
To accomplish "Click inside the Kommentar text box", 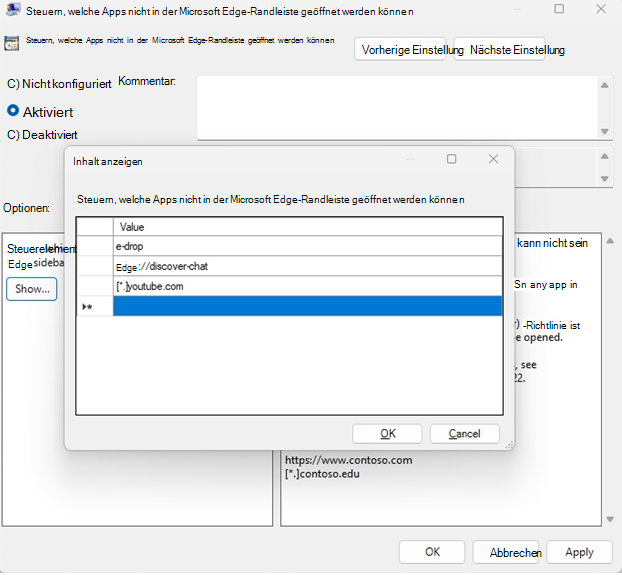I will 398,107.
